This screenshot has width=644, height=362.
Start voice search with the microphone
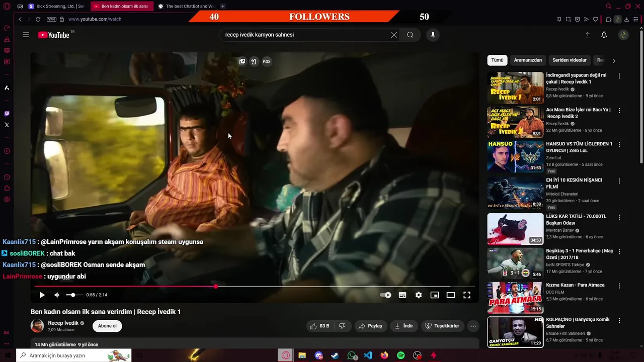pos(433,35)
